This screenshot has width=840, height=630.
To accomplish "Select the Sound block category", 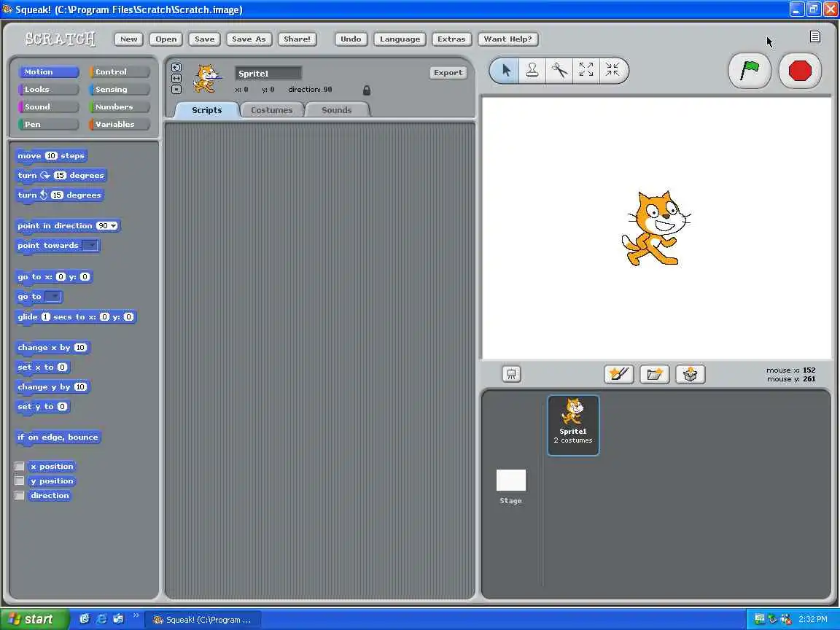I will [49, 106].
